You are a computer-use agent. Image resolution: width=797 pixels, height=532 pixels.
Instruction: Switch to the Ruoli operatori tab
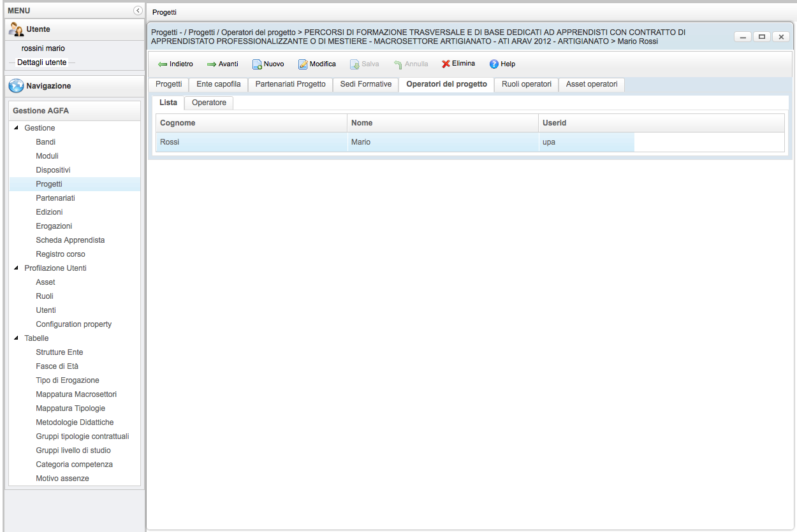(x=526, y=84)
